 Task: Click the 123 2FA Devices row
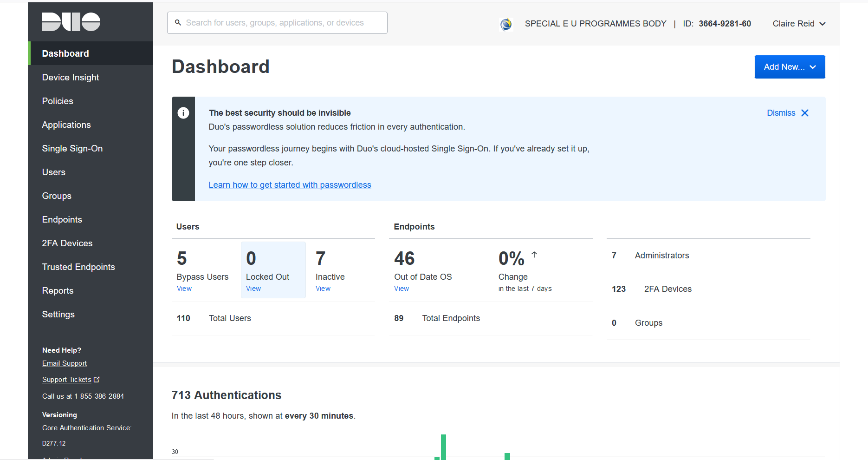click(x=708, y=289)
